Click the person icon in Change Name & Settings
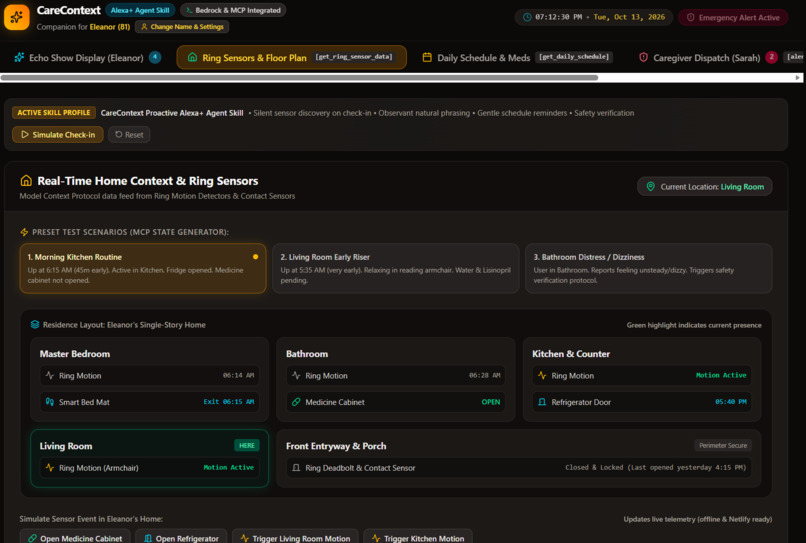 pyautogui.click(x=144, y=27)
